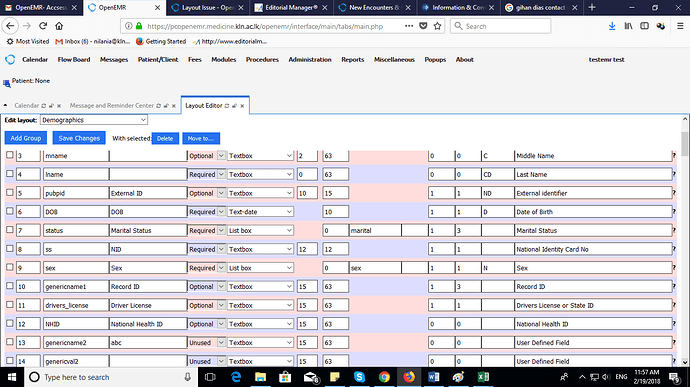Image resolution: width=690 pixels, height=387 pixels.
Task: Open the Text-date type dropdown for DOB
Action: [x=261, y=212]
